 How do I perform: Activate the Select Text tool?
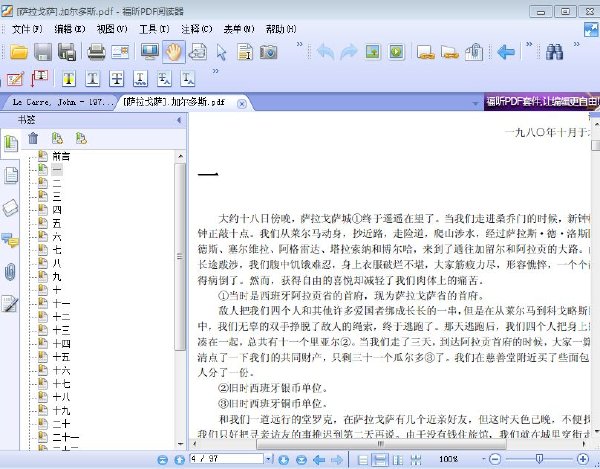[x=245, y=52]
